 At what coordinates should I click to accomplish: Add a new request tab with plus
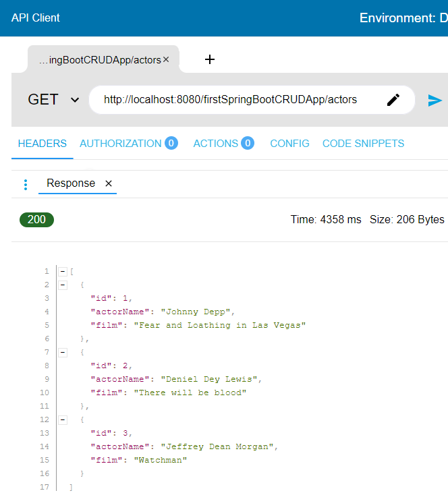coord(210,59)
